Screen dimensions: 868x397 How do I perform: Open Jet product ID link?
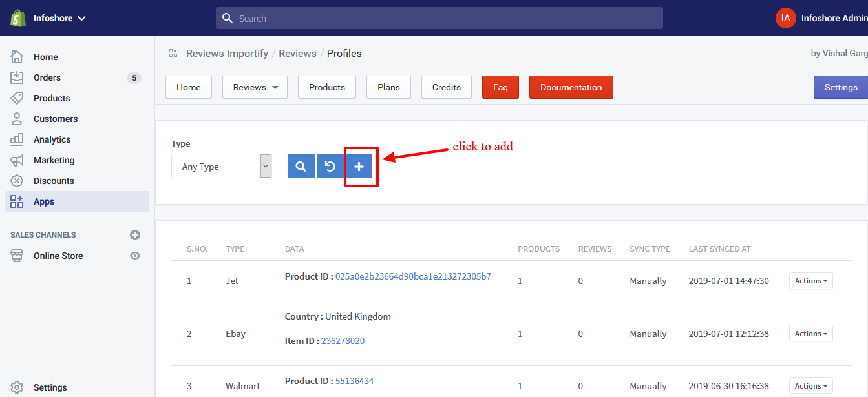click(413, 276)
